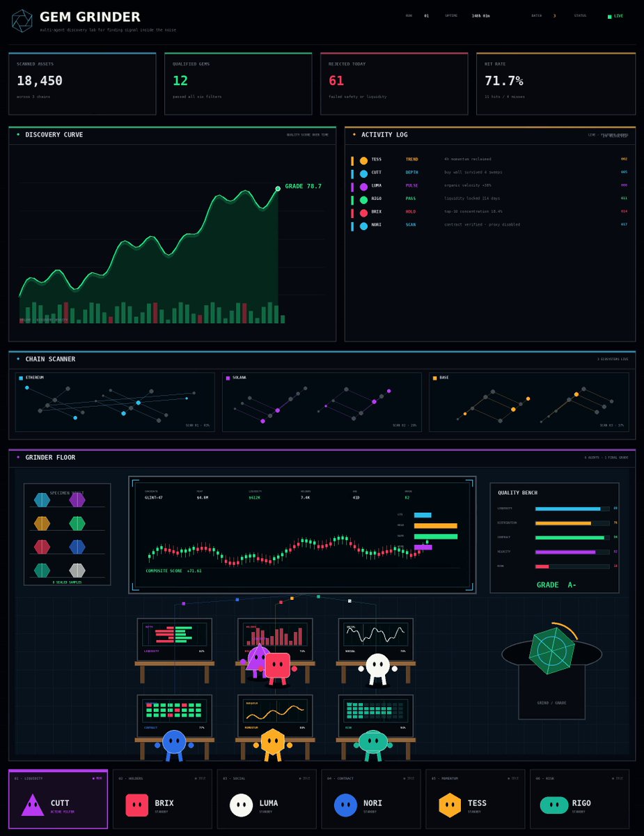Click the Risk bar in Quality Bench
644x836 pixels.
(x=572, y=566)
